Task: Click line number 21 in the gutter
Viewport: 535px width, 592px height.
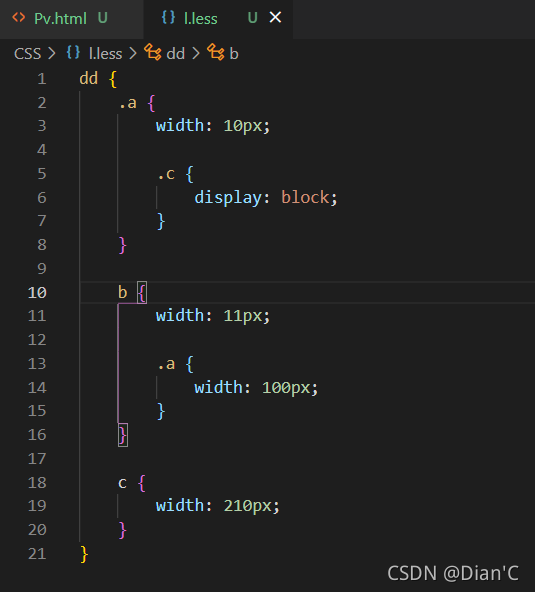Action: (x=37, y=553)
